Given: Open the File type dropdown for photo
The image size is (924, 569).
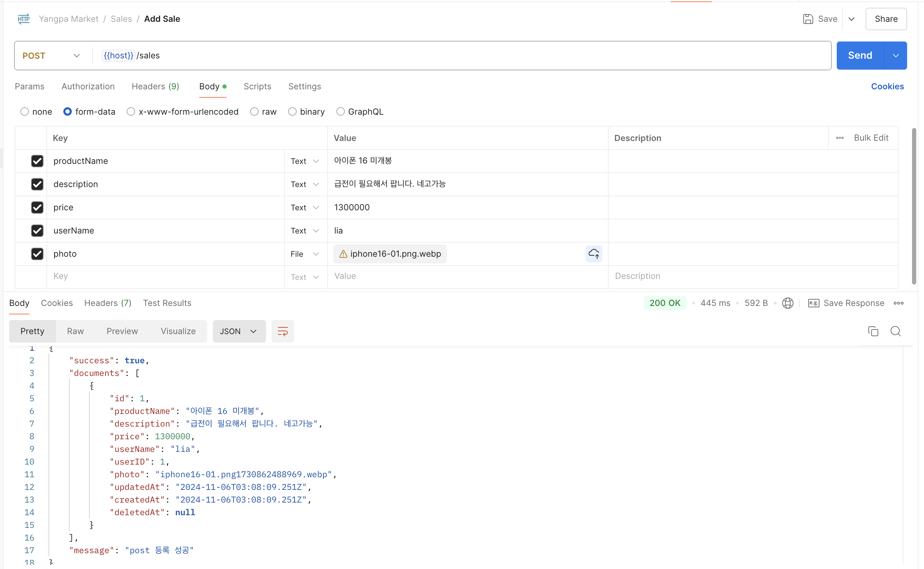Looking at the screenshot, I should click(305, 254).
